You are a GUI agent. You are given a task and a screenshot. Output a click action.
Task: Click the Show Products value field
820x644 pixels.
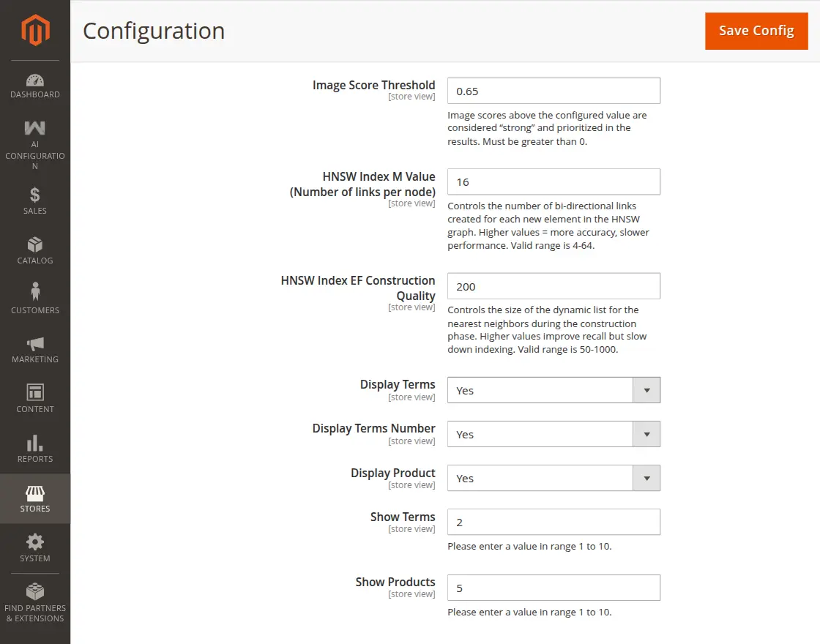point(553,588)
